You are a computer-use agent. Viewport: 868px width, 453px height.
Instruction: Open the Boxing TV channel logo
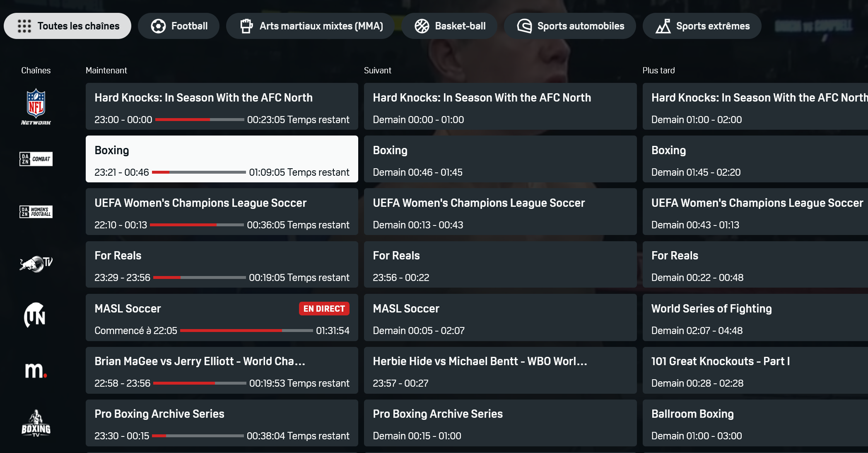[36, 423]
